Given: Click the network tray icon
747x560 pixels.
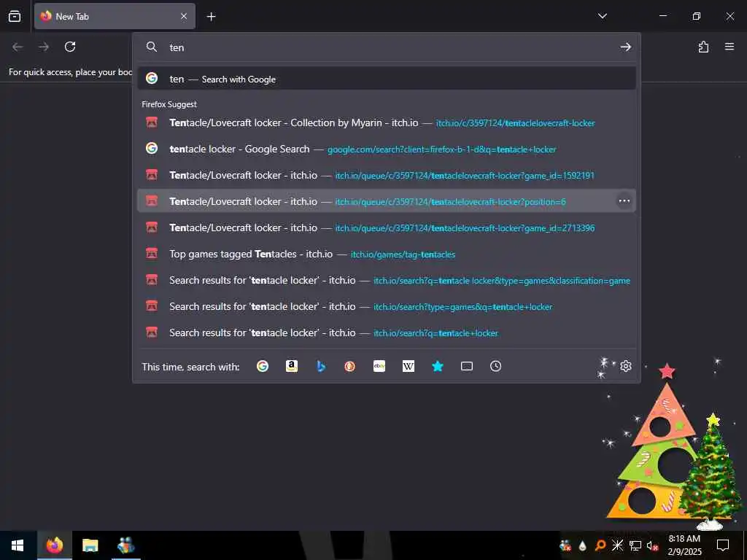Looking at the screenshot, I should (635, 545).
